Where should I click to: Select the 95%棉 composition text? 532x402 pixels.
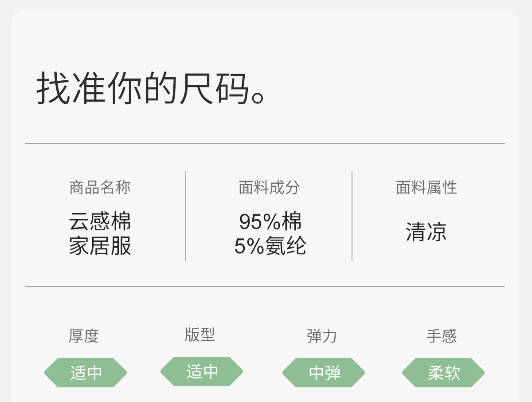click(270, 221)
